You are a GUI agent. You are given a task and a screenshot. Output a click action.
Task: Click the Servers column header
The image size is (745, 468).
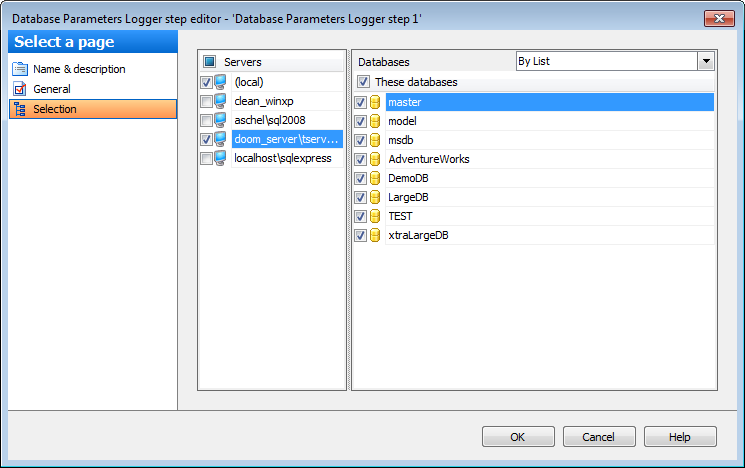pyautogui.click(x=242, y=62)
